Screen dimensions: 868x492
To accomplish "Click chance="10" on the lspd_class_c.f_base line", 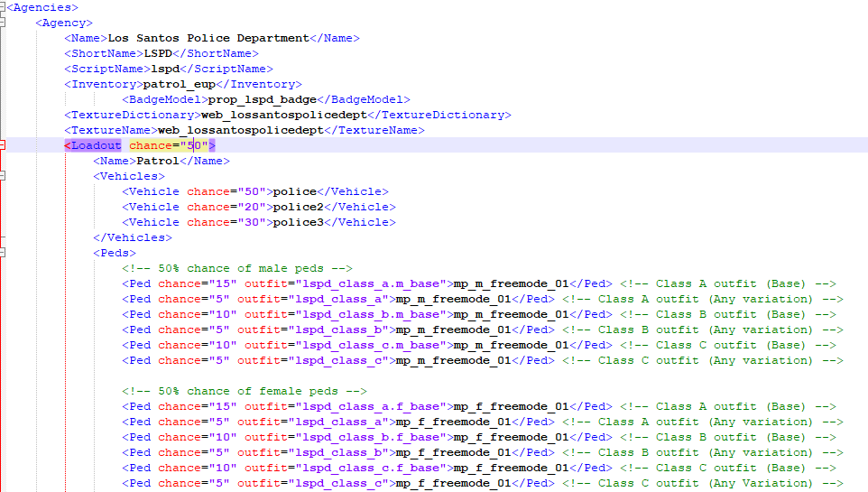I will click(x=198, y=469).
